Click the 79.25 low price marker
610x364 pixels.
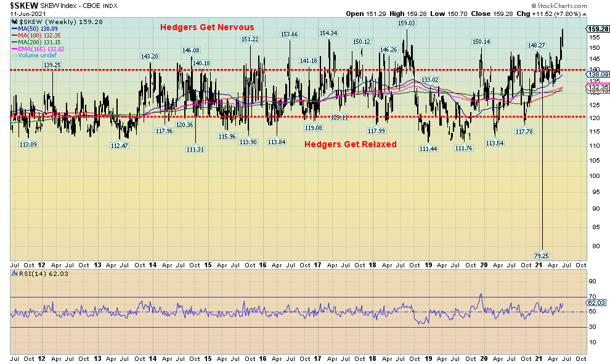(541, 254)
